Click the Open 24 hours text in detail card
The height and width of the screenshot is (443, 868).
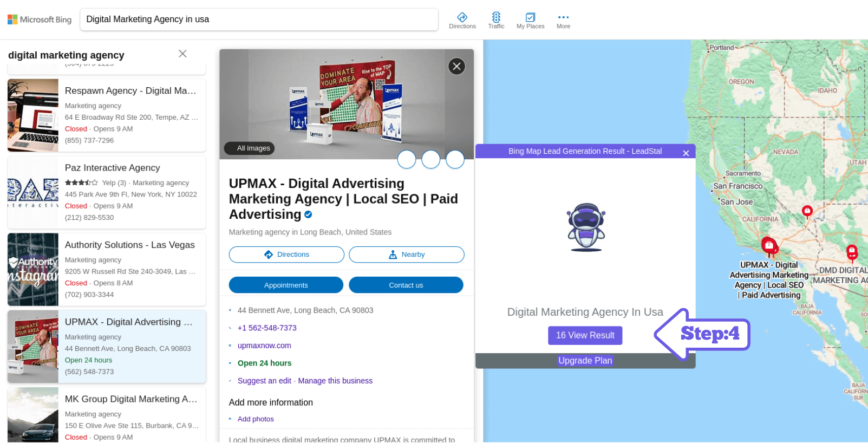point(264,363)
